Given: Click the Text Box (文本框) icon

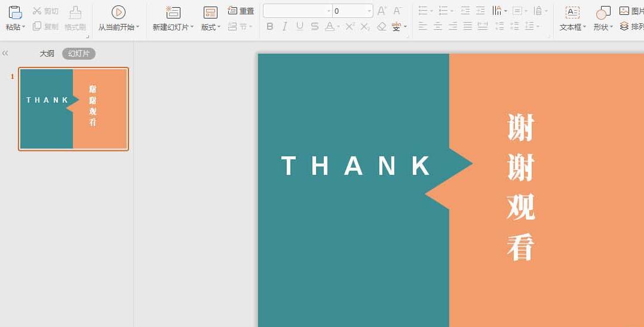Looking at the screenshot, I should pyautogui.click(x=572, y=13).
